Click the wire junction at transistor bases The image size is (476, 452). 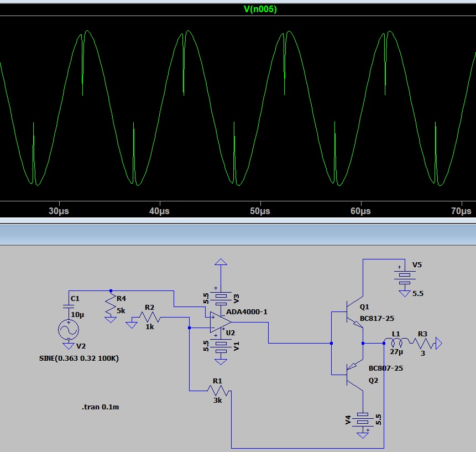pos(331,343)
